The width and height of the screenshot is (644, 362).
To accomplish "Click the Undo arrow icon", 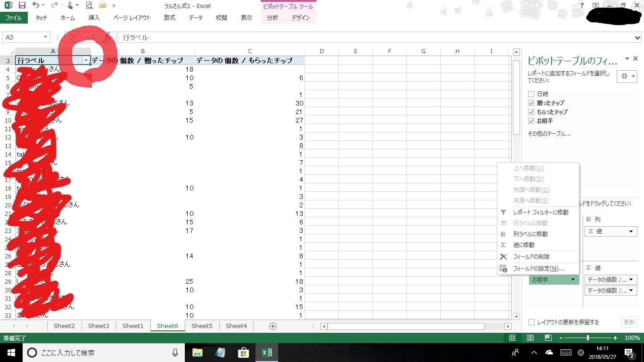I will 36,6.
